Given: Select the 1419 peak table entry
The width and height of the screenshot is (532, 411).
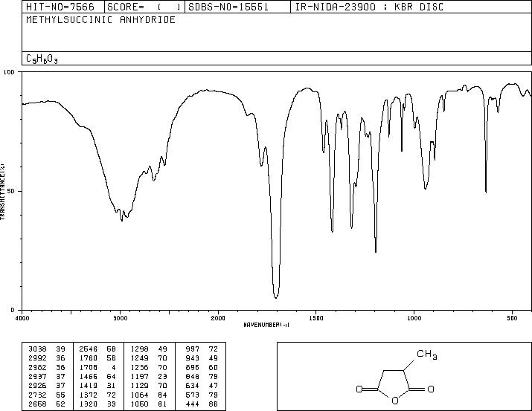Looking at the screenshot, I should pos(89,386).
